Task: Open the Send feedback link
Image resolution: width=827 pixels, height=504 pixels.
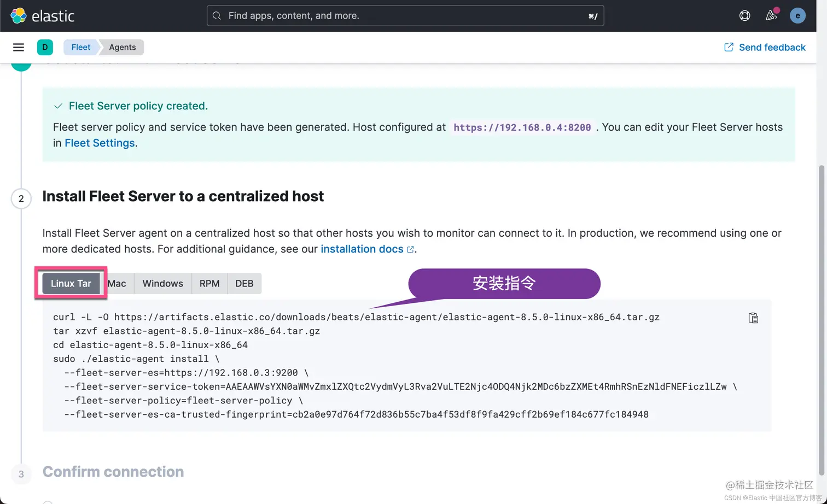Action: tap(765, 48)
